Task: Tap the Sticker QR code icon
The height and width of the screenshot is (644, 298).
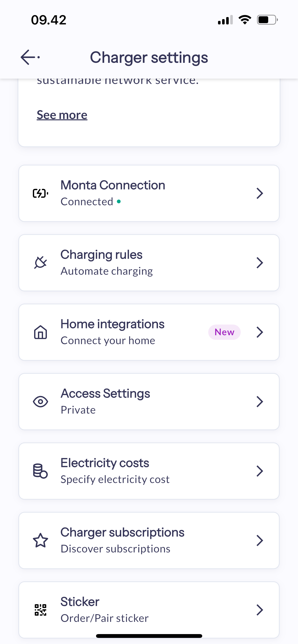Action: 40,610
